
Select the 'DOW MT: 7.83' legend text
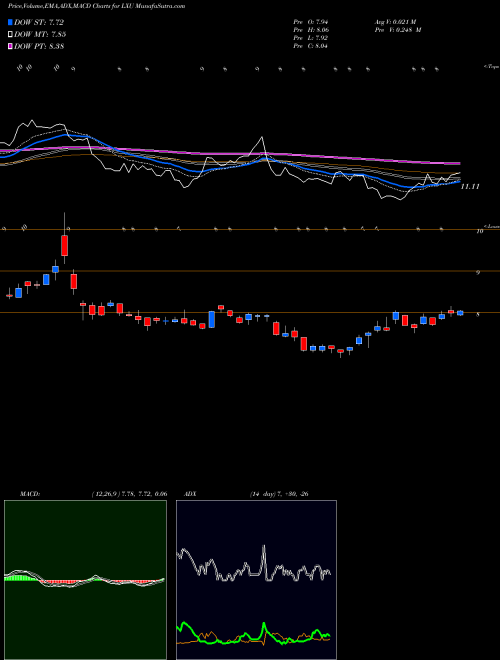click(40, 35)
